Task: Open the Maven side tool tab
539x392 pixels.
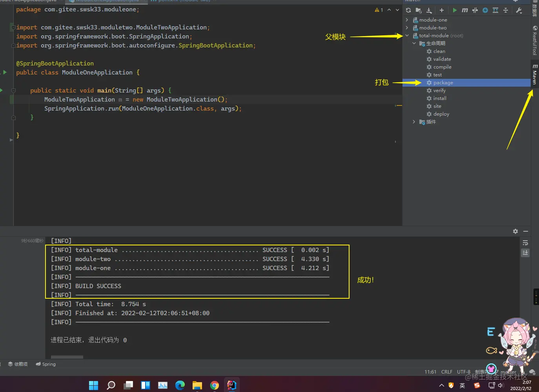Action: click(x=535, y=74)
